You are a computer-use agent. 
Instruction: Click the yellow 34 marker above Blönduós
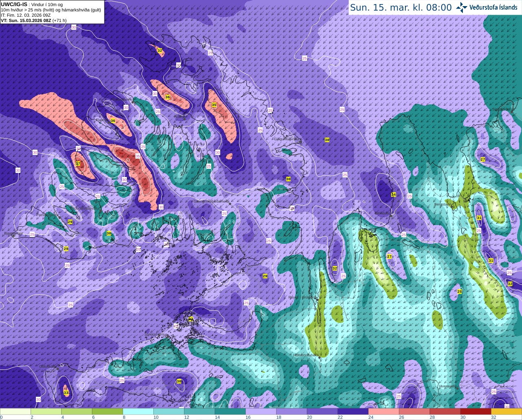[394, 195]
